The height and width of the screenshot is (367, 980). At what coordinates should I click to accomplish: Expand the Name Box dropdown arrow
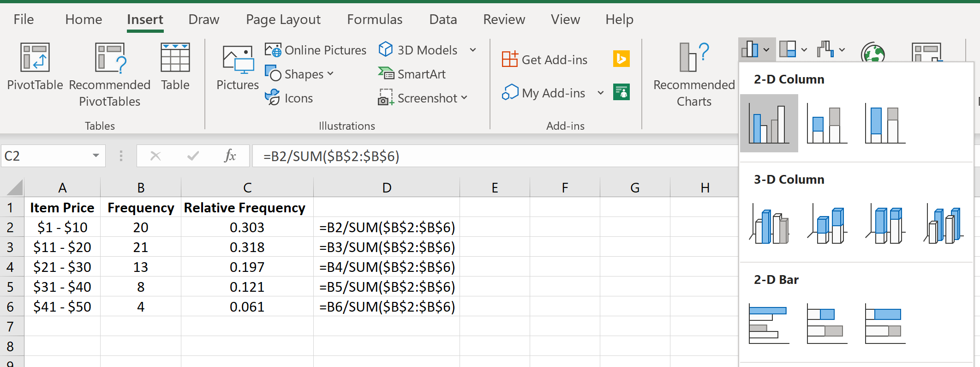click(x=96, y=156)
